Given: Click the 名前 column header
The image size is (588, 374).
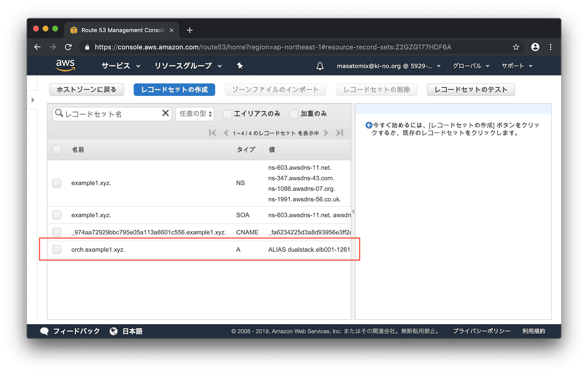Looking at the screenshot, I should click(78, 150).
